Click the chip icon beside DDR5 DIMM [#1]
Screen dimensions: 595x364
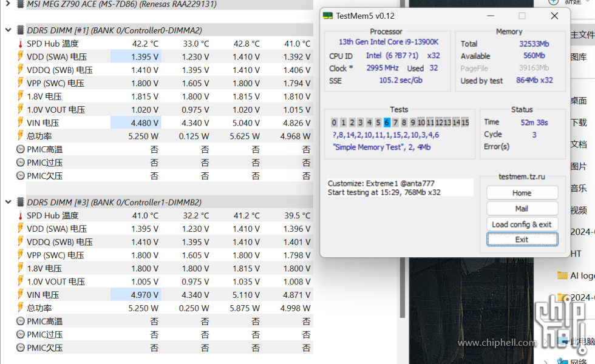(21, 30)
